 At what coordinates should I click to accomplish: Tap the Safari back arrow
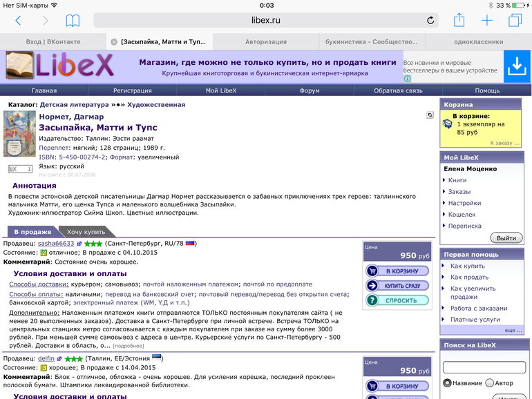[18, 21]
